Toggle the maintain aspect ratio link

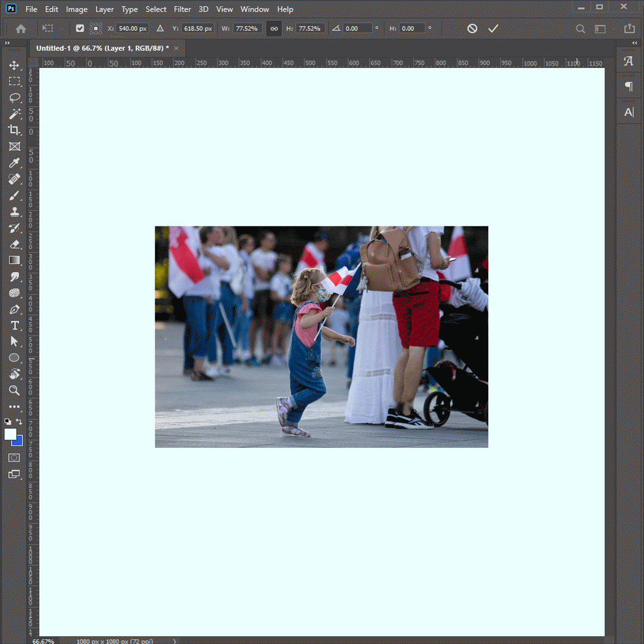pos(274,28)
